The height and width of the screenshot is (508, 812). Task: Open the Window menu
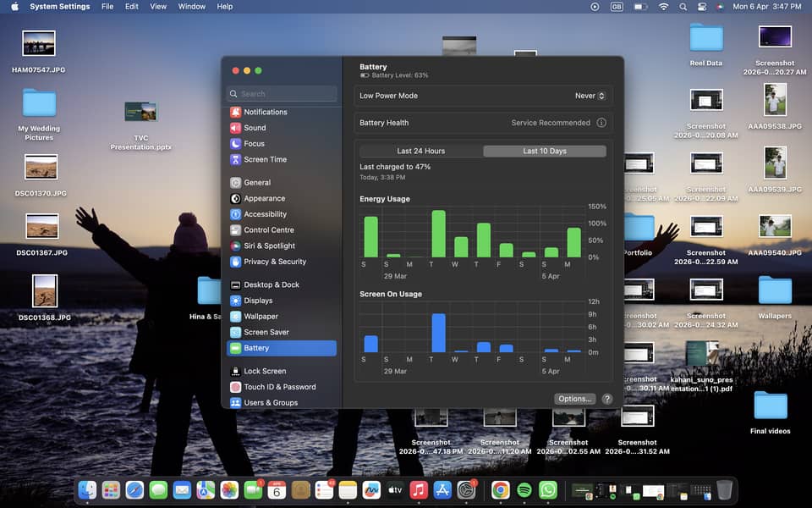(x=191, y=7)
